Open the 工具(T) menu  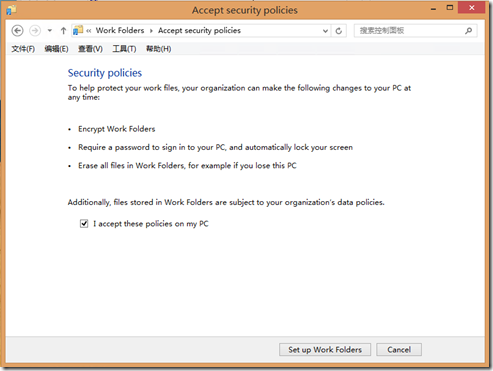point(124,49)
